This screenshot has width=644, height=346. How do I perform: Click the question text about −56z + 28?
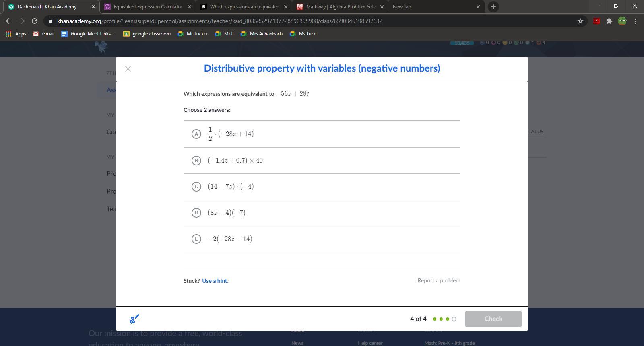pyautogui.click(x=246, y=94)
